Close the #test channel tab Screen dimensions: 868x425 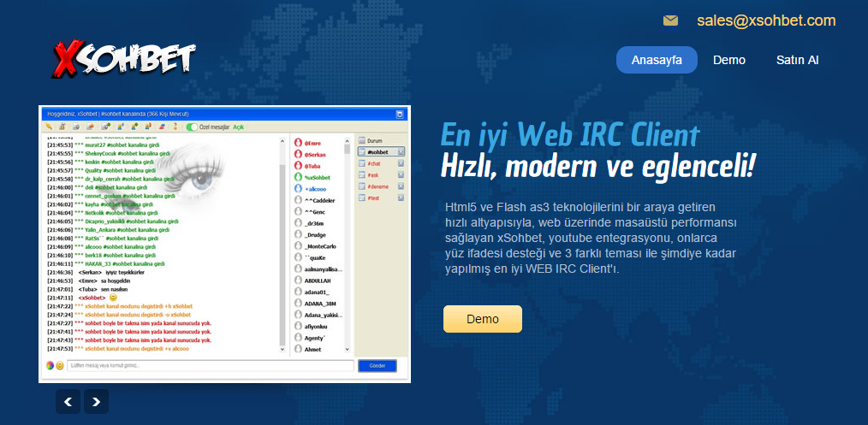tap(401, 198)
